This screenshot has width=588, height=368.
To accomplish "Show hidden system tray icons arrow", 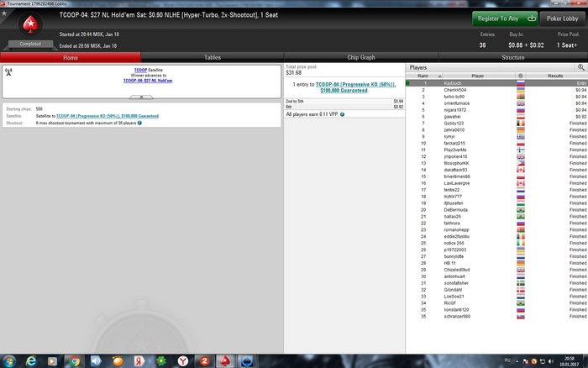I will (517, 361).
